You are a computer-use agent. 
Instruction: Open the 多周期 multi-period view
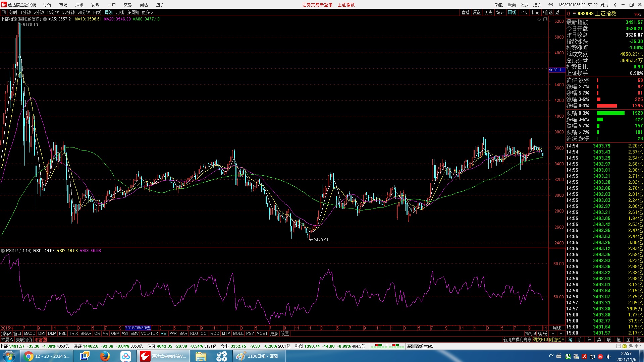(133, 12)
